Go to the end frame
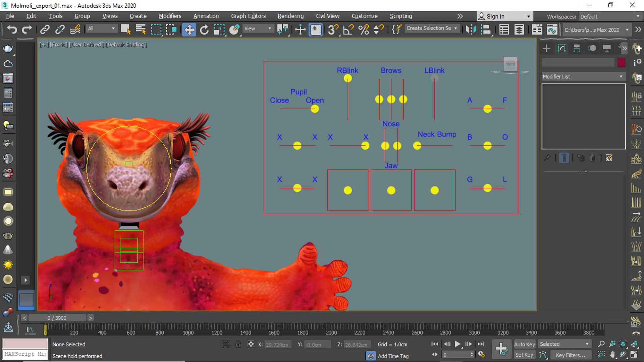 pyautogui.click(x=481, y=344)
